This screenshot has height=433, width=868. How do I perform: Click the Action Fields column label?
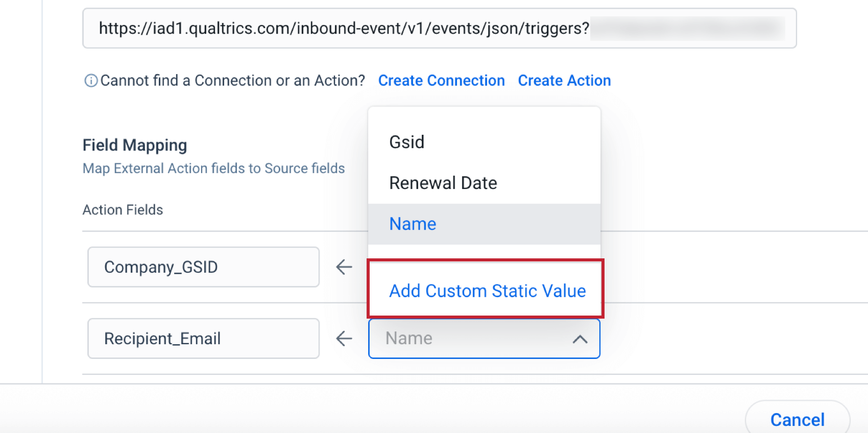[123, 210]
